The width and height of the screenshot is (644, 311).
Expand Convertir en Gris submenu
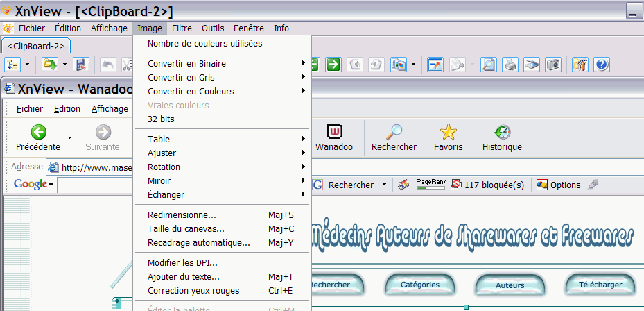(223, 77)
